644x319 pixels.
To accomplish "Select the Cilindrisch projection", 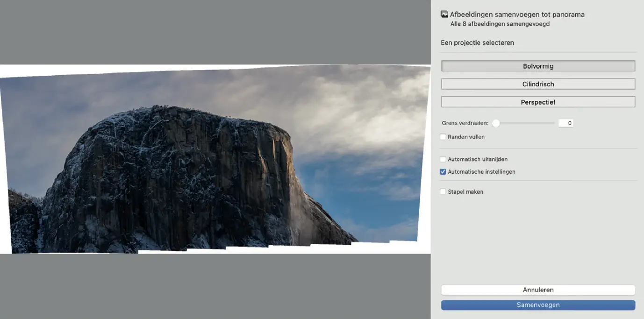I will (538, 84).
